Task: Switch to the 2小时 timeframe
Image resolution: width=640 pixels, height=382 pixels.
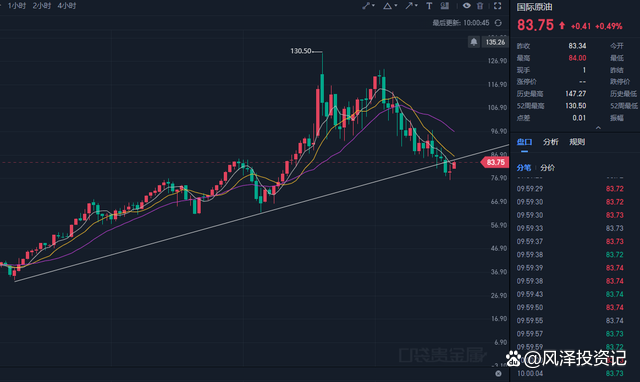Action: coord(42,6)
